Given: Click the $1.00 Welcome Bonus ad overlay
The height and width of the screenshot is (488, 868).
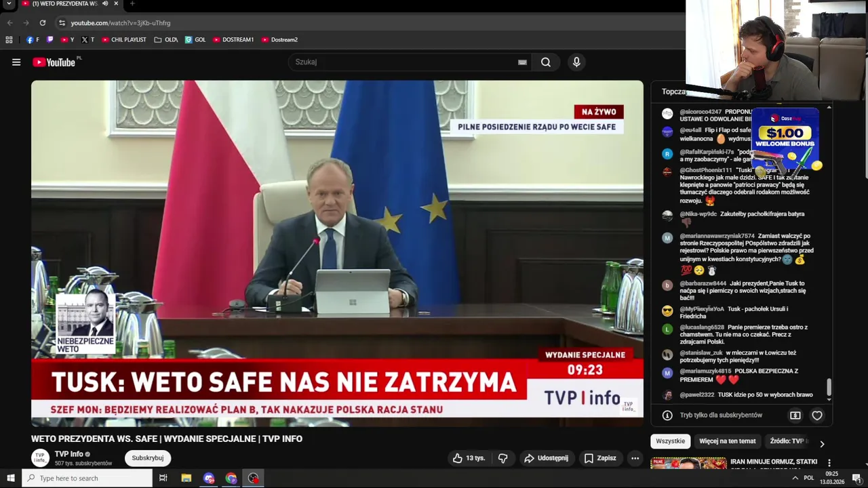Looking at the screenshot, I should [785, 140].
